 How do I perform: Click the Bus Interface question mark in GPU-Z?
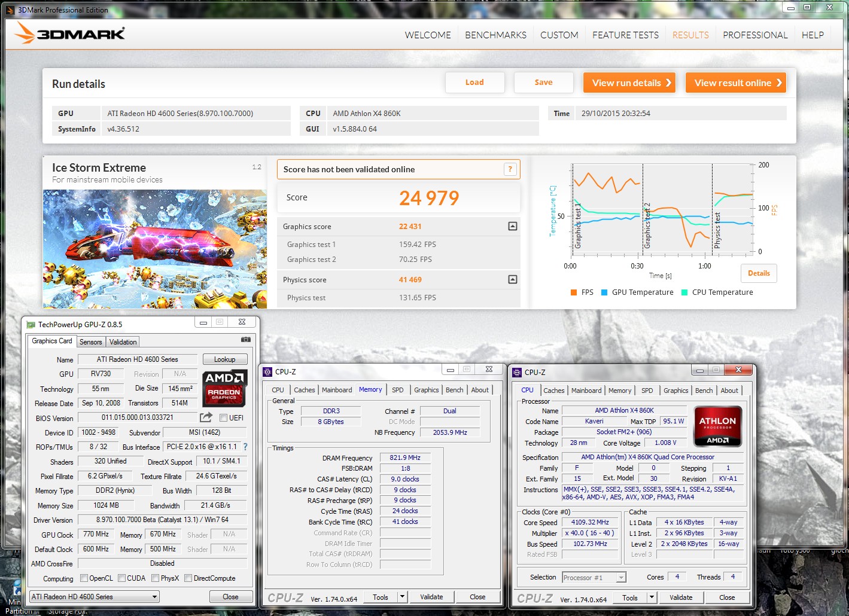(x=245, y=447)
